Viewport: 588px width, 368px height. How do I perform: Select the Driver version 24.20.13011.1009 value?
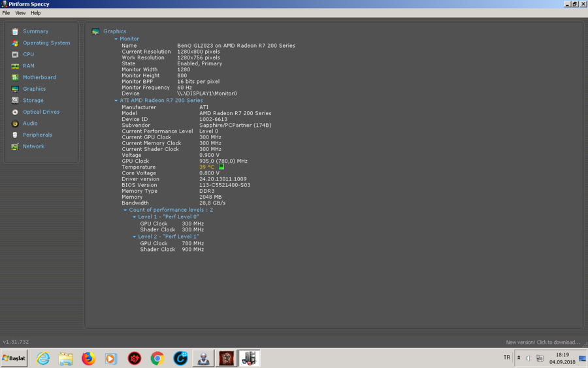pos(223,179)
